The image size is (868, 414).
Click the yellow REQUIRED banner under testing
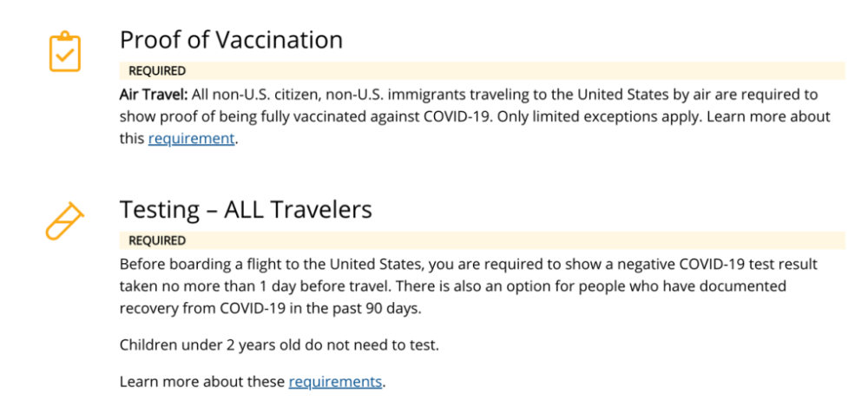(482, 240)
